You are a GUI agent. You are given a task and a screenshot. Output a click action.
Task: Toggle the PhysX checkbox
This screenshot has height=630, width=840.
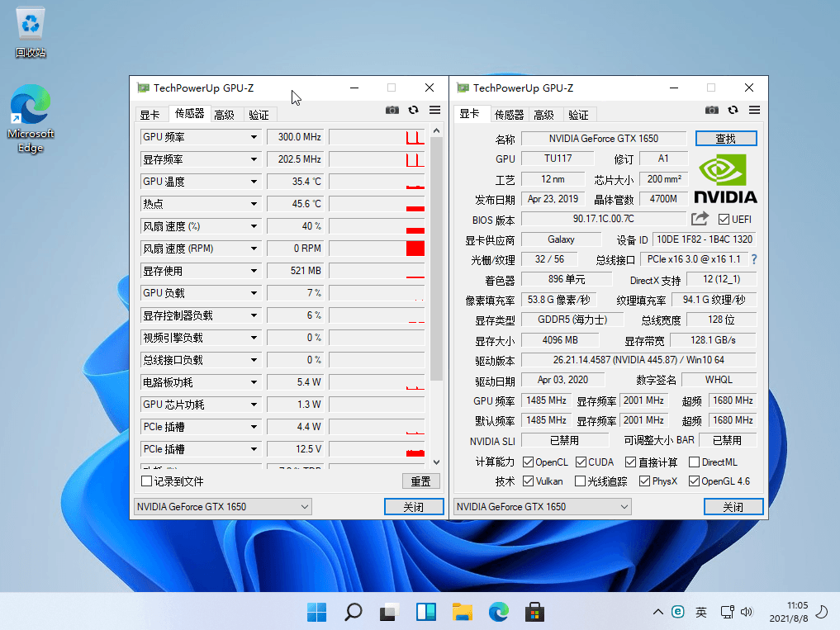pyautogui.click(x=644, y=481)
